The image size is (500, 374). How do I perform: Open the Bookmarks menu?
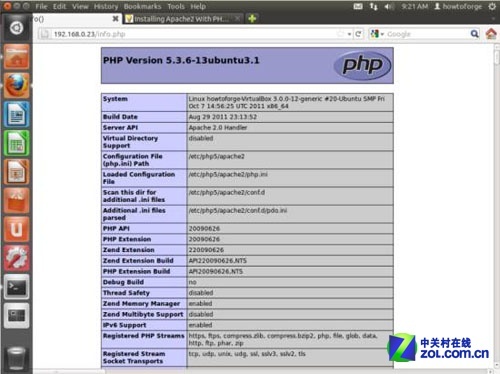click(x=142, y=6)
